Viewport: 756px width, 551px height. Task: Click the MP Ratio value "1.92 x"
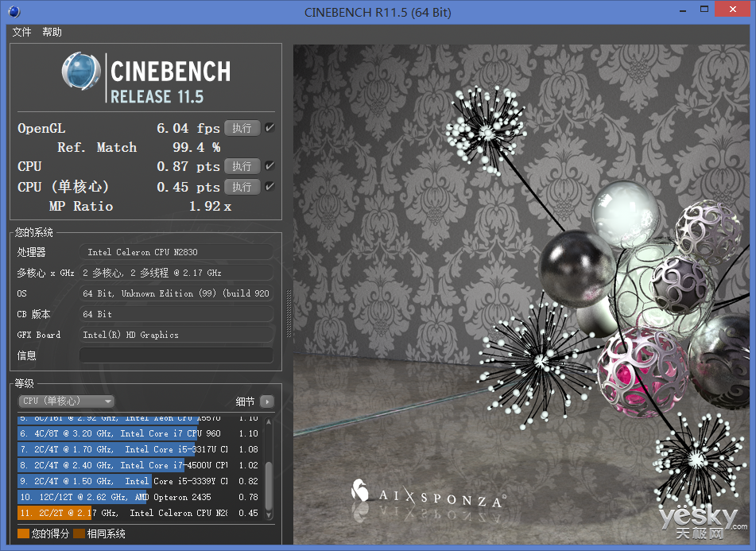point(210,206)
